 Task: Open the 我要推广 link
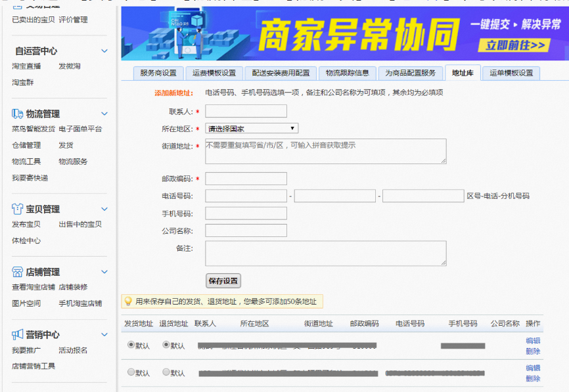point(26,350)
